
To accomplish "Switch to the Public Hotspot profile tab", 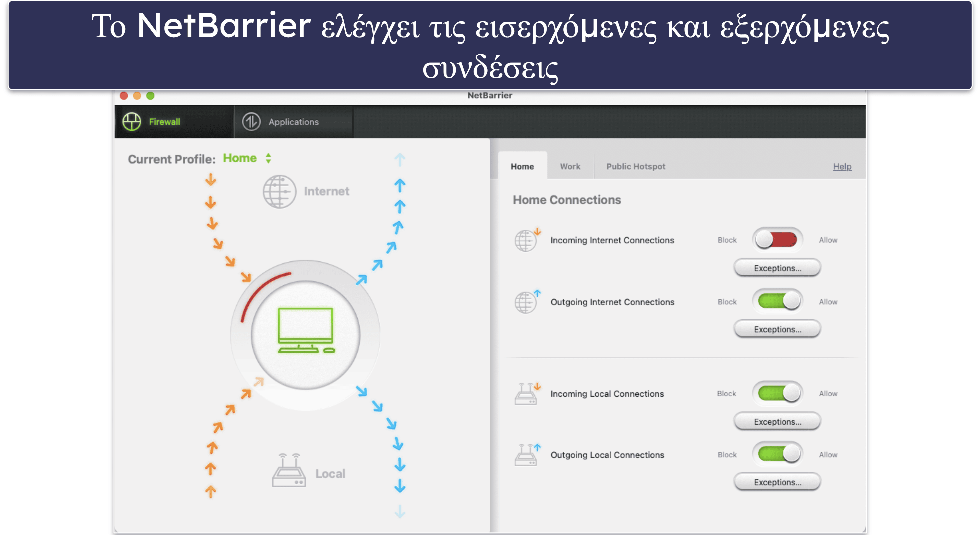I will click(636, 166).
